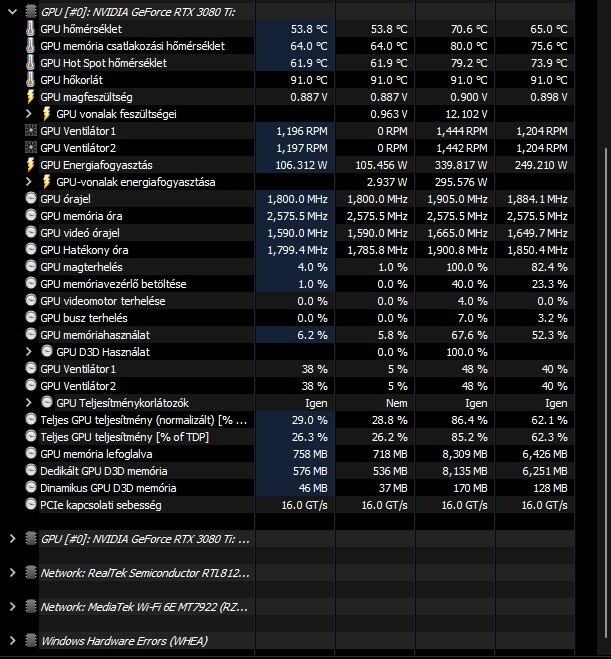Viewport: 611px width, 659px height.
Task: Click gauge icon of GPU magterhelés
Action: click(31, 266)
